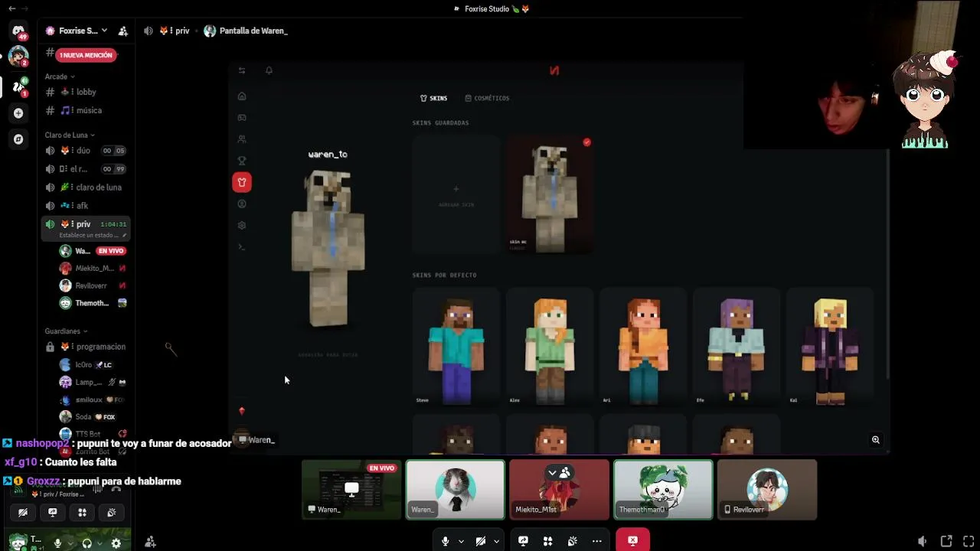Collapse the Claro de Luna category

click(70, 135)
